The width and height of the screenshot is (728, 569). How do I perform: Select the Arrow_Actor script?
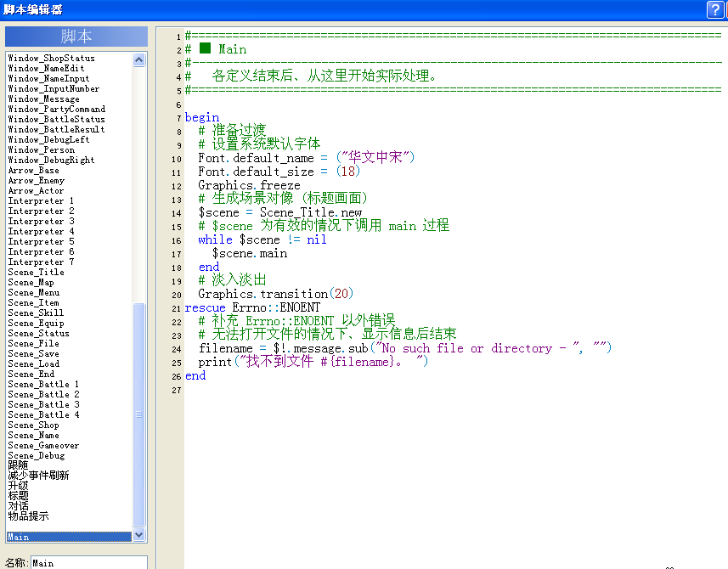click(36, 191)
